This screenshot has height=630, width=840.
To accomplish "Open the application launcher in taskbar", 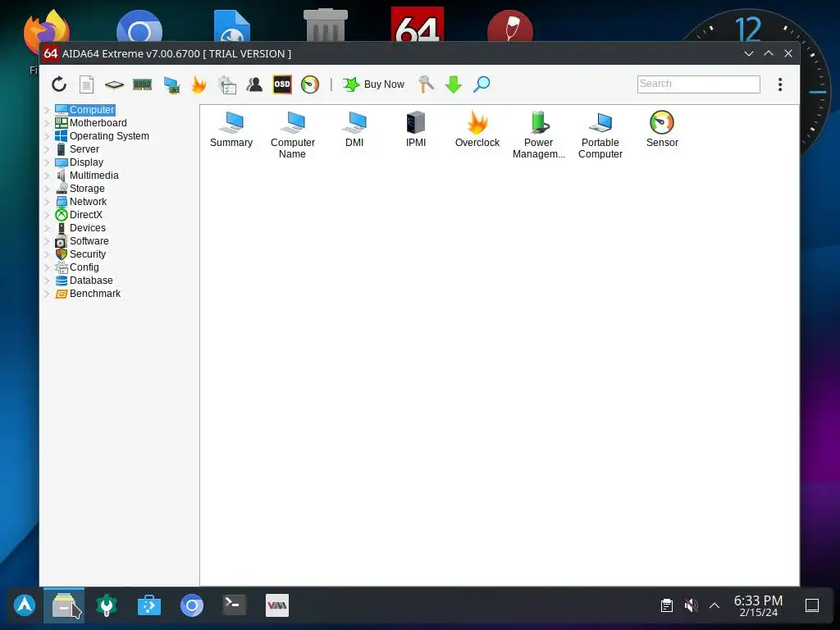I will pyautogui.click(x=25, y=605).
